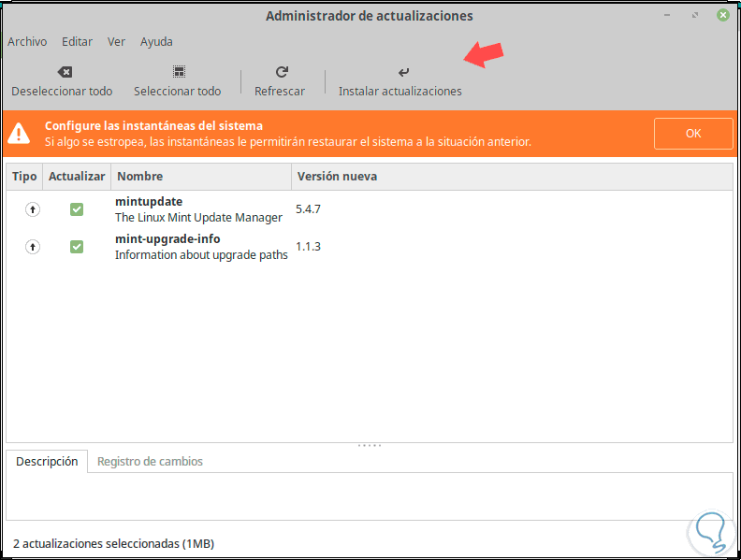Viewport: 741px width, 560px height.
Task: Sort by the Versión nueva column header
Action: (513, 177)
